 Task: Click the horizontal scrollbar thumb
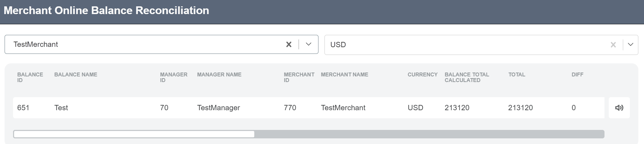click(134, 134)
